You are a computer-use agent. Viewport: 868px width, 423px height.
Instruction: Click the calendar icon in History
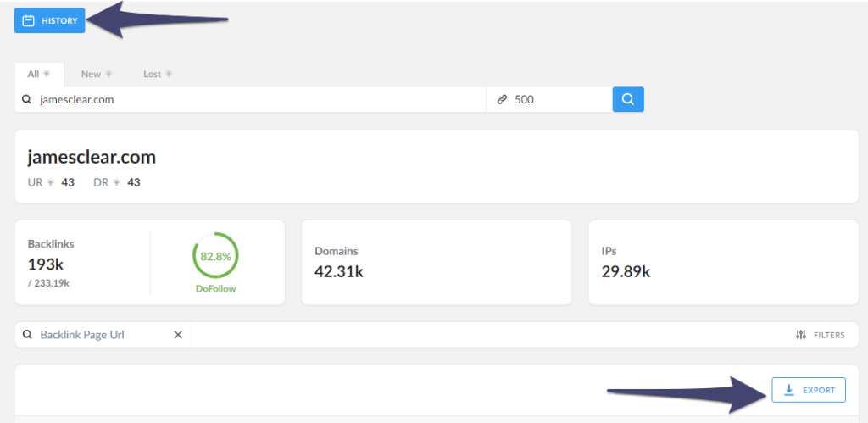[28, 21]
